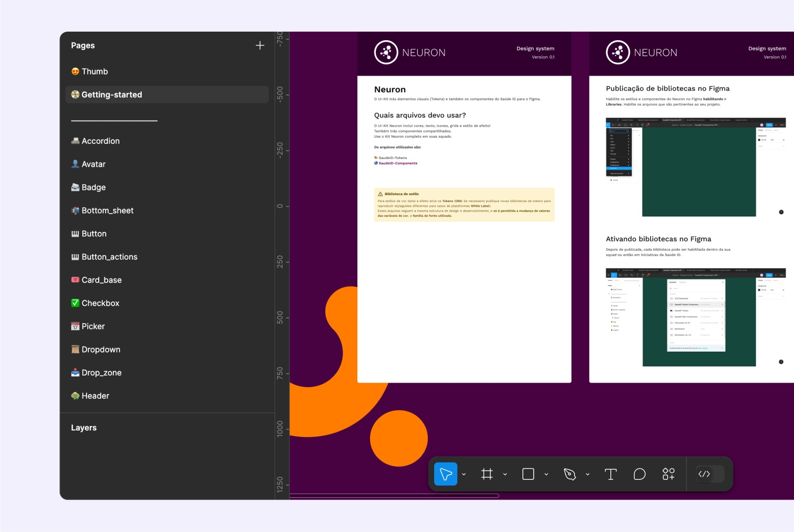Open the Resources components tool
Viewport: 794px width, 532px height.
pos(668,474)
